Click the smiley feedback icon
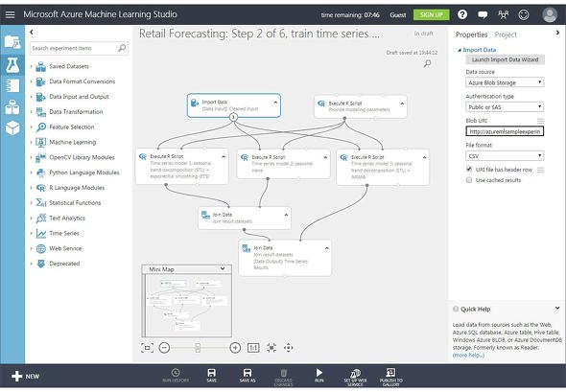566x392 pixels. click(524, 14)
